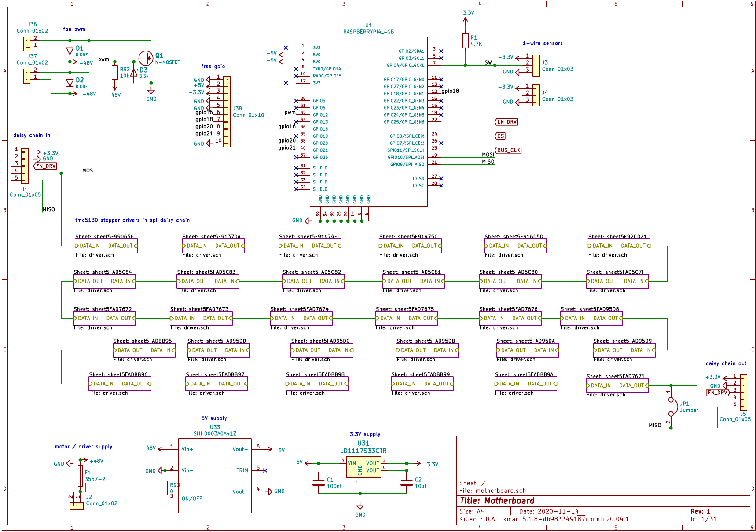Click the J37 Conn_01x02 connector symbol

(x=27, y=76)
